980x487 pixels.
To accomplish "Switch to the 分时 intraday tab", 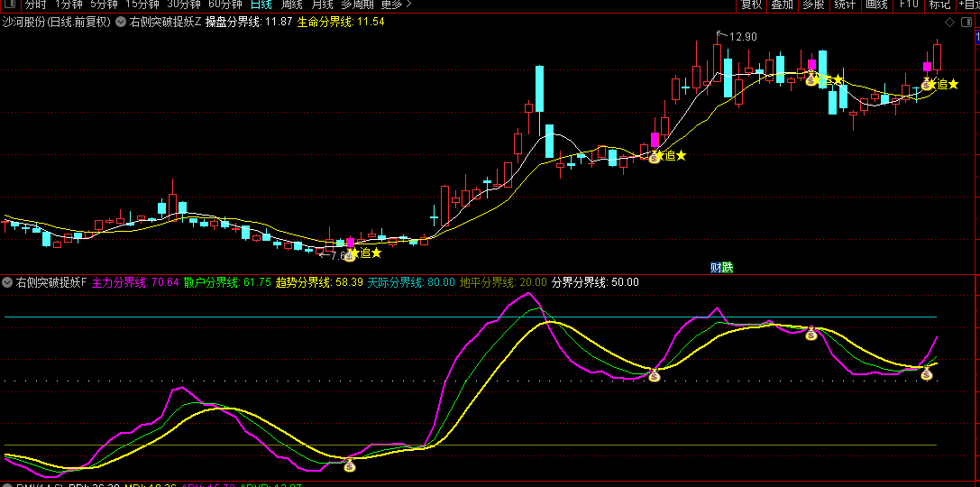I will tap(34, 5).
